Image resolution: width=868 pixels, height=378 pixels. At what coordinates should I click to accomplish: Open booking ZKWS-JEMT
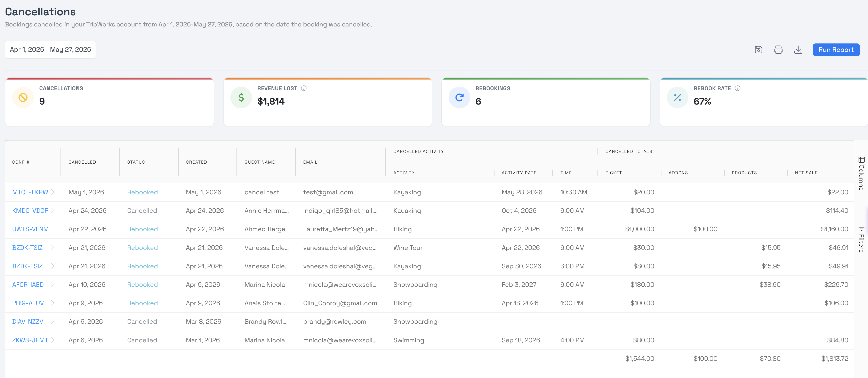(30, 340)
